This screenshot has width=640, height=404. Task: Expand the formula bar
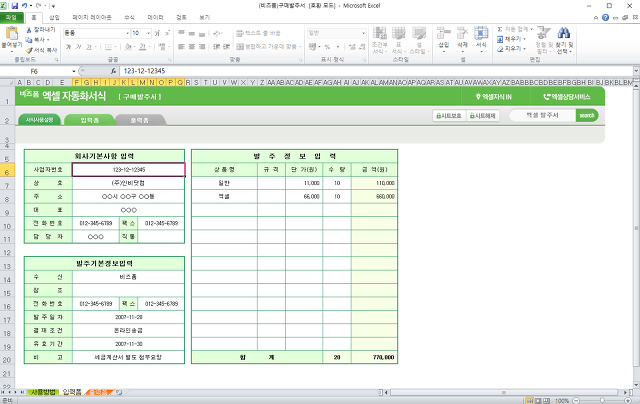point(636,71)
